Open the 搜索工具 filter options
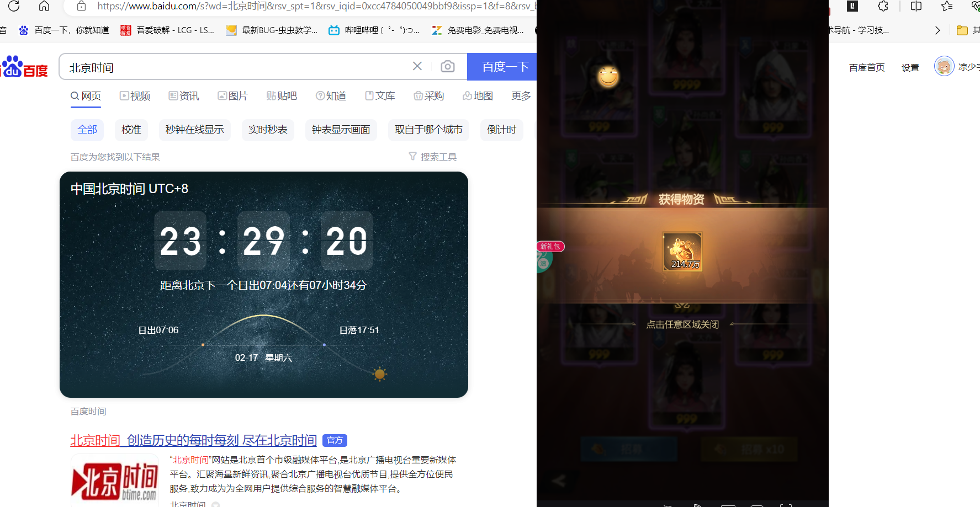This screenshot has height=507, width=980. tap(433, 157)
